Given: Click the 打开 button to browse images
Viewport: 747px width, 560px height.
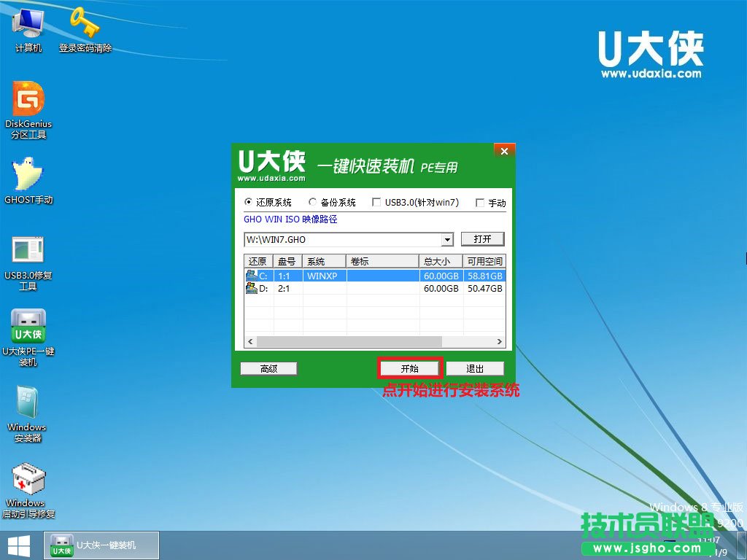Looking at the screenshot, I should [x=483, y=239].
